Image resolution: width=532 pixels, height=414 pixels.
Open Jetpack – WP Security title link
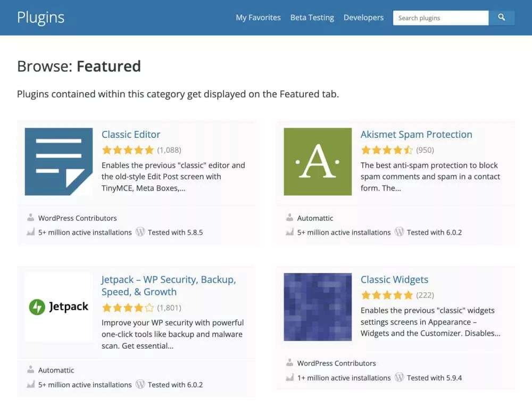point(169,286)
